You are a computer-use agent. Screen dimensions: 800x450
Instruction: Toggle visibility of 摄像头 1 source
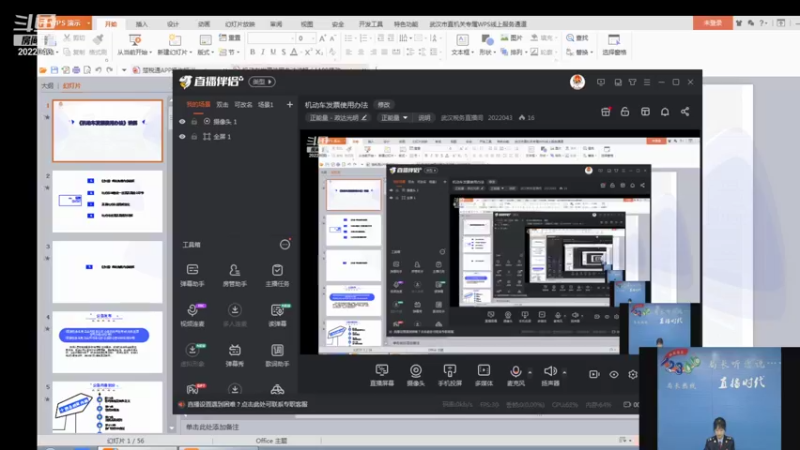[x=182, y=122]
